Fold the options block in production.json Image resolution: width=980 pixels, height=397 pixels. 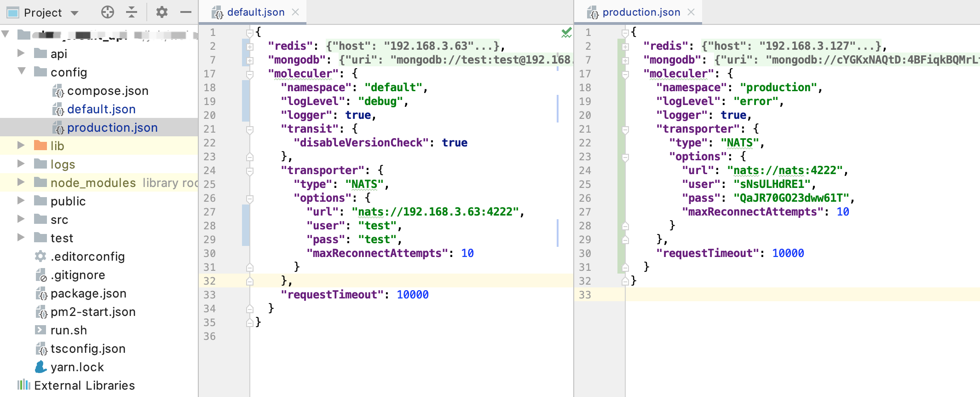625,157
